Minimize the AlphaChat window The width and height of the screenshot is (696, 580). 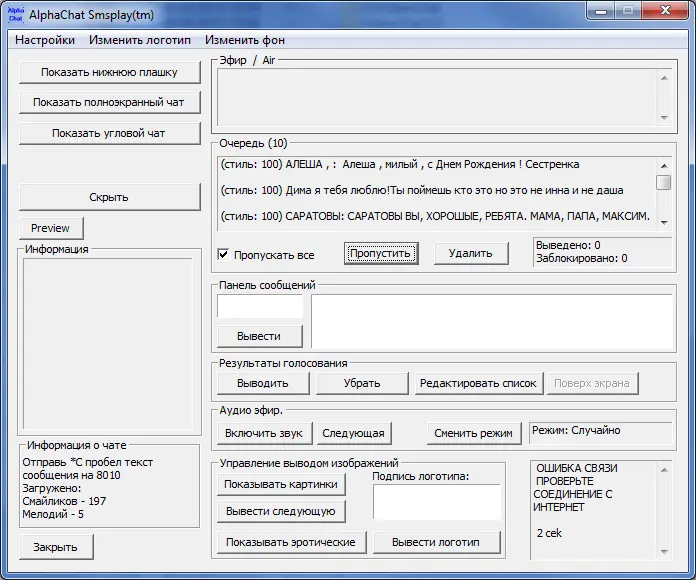click(x=601, y=11)
